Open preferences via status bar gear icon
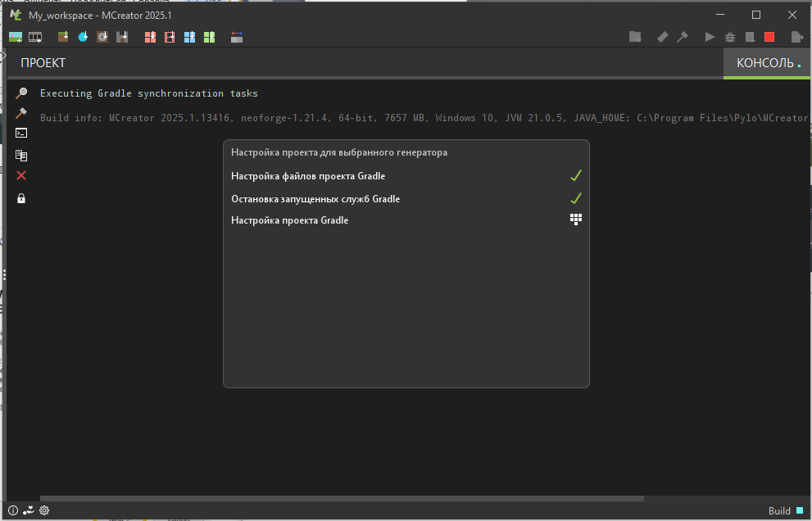The width and height of the screenshot is (812, 521). [44, 510]
